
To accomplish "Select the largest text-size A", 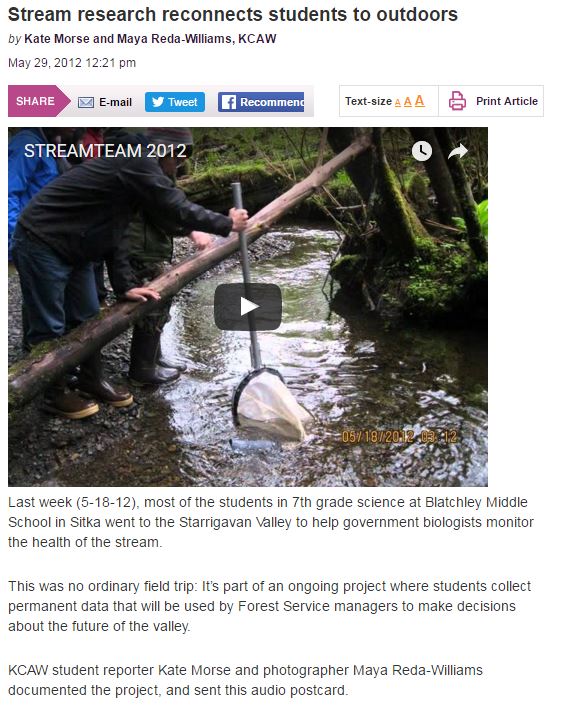I will click(x=420, y=101).
